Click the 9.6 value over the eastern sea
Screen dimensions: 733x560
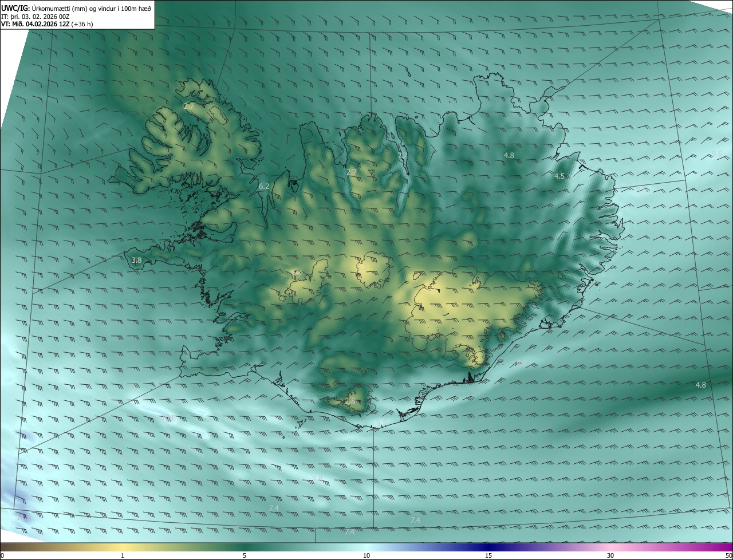[x=717, y=153]
